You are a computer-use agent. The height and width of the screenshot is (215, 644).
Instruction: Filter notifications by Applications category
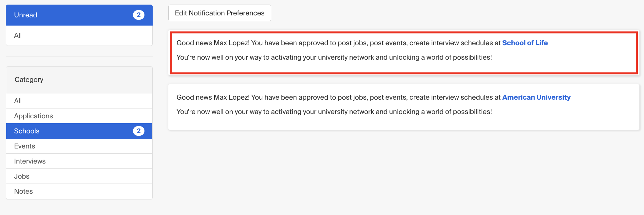[x=79, y=116]
